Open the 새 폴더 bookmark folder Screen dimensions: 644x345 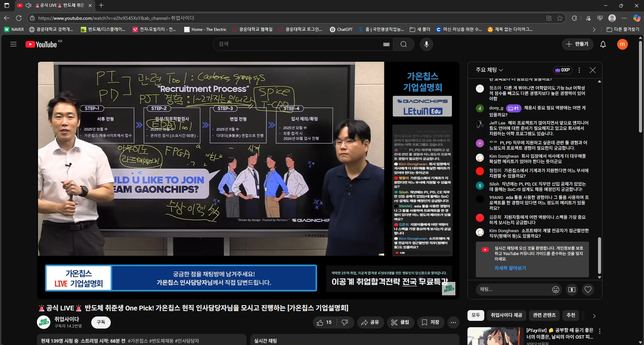420,30
